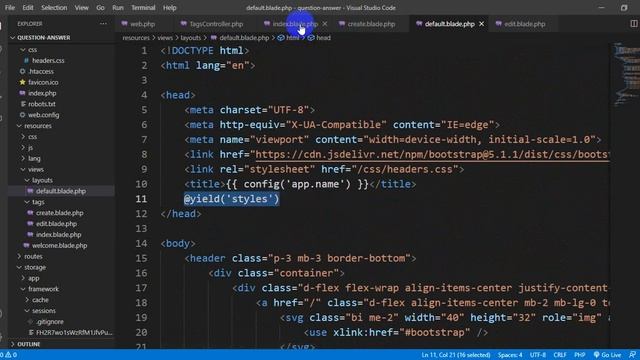Close the default.blade.php tab
This screenshot has width=640, height=360.
pyautogui.click(x=482, y=24)
